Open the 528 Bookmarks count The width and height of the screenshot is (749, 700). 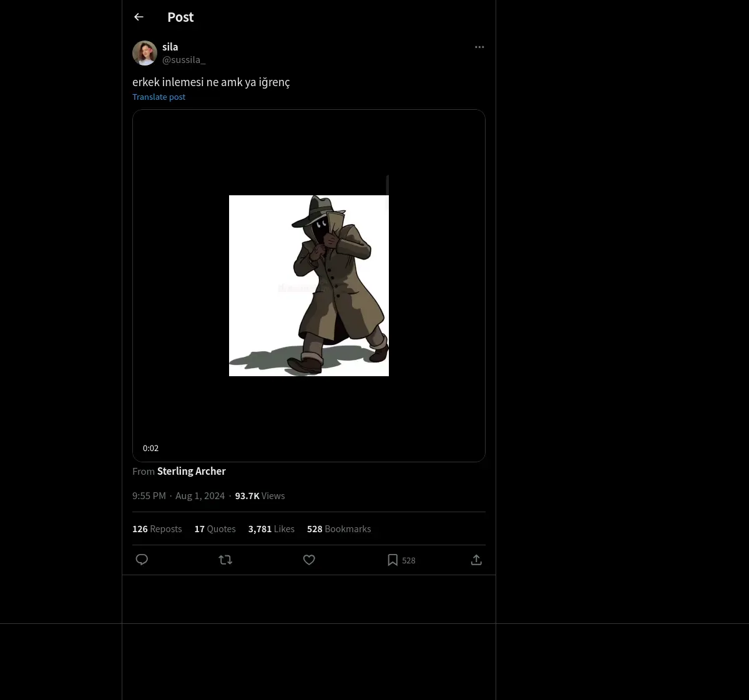click(x=339, y=529)
